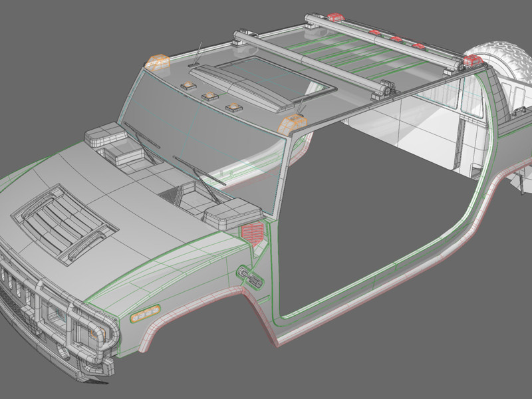Image resolution: width=532 pixels, height=399 pixels.
Task: Select the middle center roof clearance light
Action: tap(211, 95)
